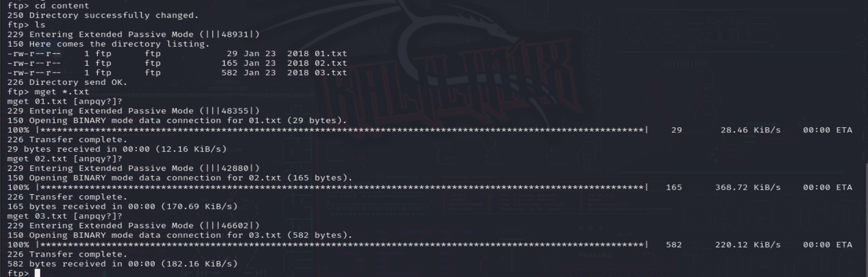The image size is (868, 277).
Task: Click the terminal's vertical scrollbar thumb
Action: point(866,220)
